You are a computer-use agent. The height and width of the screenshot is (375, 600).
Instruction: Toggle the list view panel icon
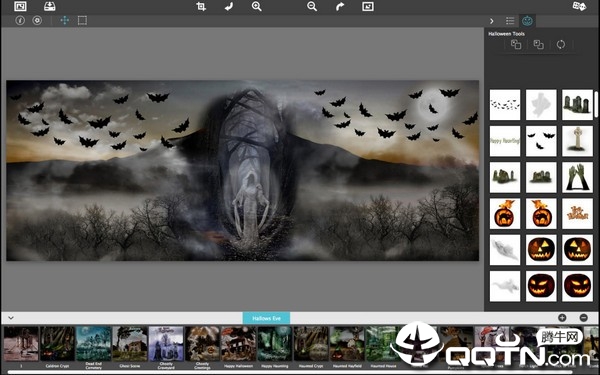click(x=510, y=21)
